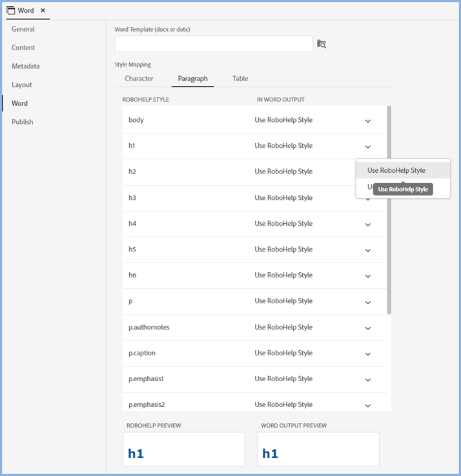
Task: Go to the Metadata settings section
Action: [x=26, y=66]
